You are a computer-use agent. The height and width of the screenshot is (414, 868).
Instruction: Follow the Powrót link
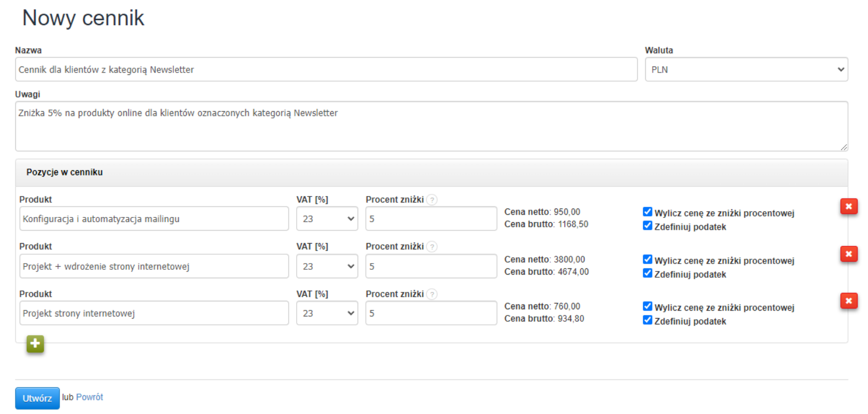[x=90, y=397]
